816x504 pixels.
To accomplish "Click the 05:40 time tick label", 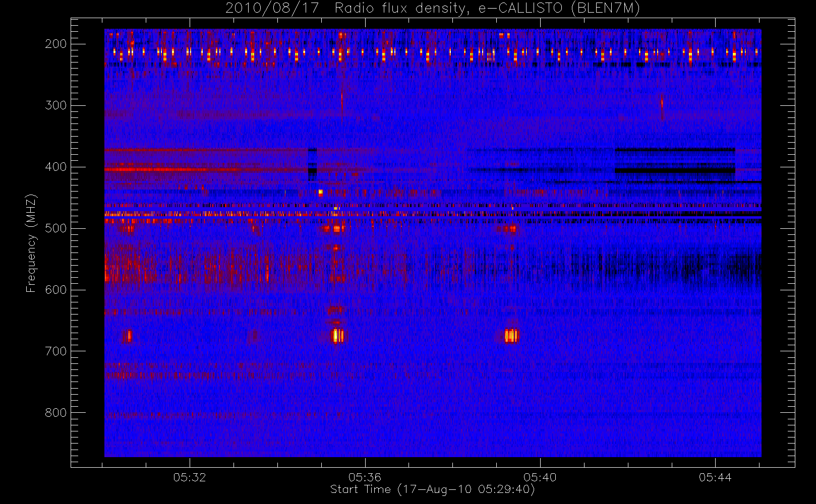I will point(540,477).
